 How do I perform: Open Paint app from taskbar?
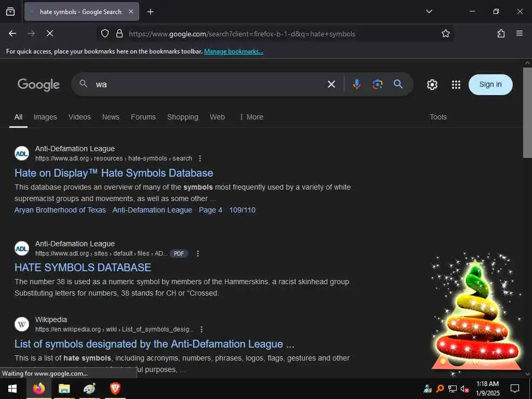[x=89, y=389]
